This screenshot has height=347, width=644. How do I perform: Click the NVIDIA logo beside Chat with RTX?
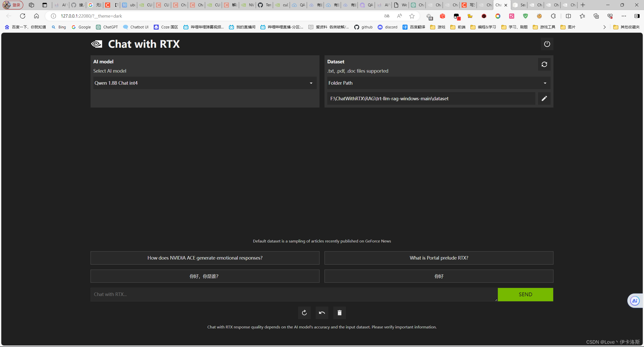[x=97, y=44]
